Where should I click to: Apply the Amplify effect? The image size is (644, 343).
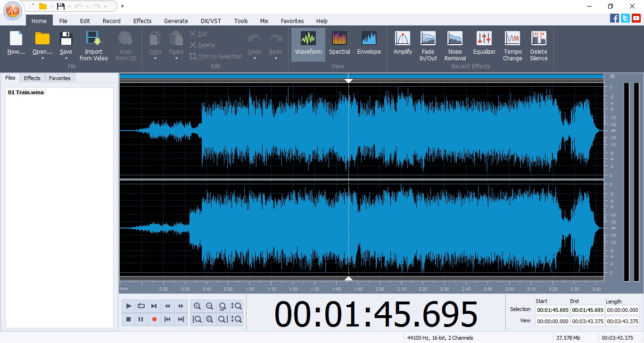tap(403, 43)
